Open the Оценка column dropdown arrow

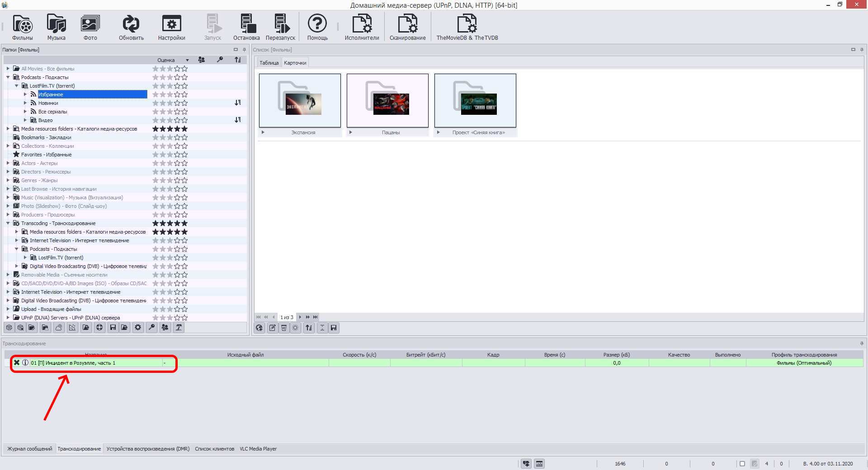pyautogui.click(x=187, y=60)
